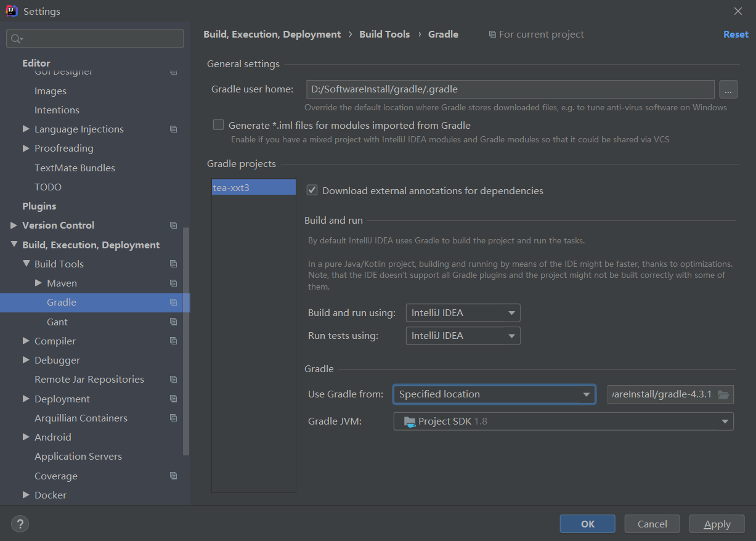Open the Use Gradle from dropdown
The image size is (756, 541).
[494, 394]
